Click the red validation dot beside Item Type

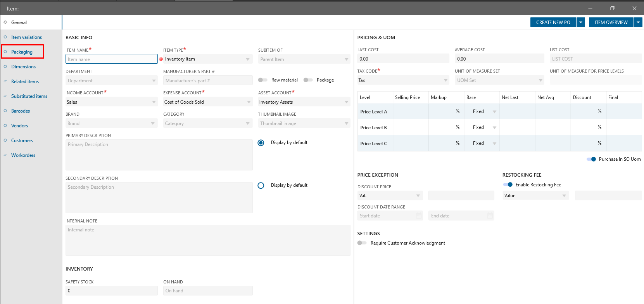[x=161, y=59]
